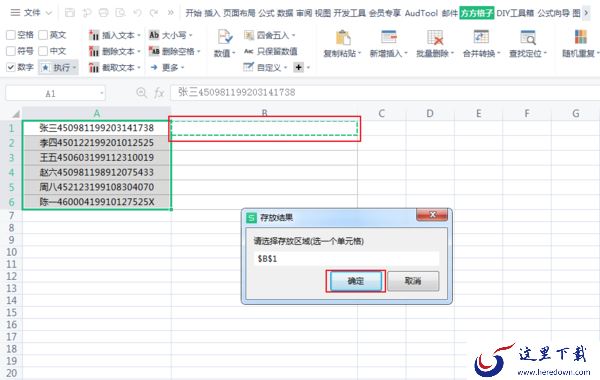
Task: Open the 文件 hamburger menu
Action: coord(31,13)
